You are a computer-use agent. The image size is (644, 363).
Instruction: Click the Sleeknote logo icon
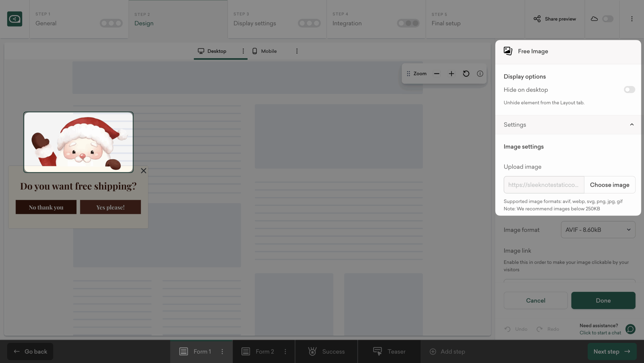15,19
